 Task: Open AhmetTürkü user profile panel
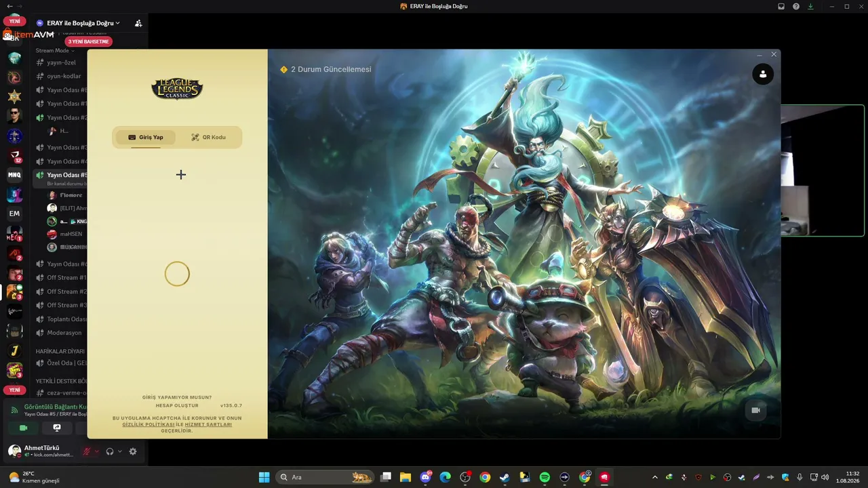[x=42, y=451]
